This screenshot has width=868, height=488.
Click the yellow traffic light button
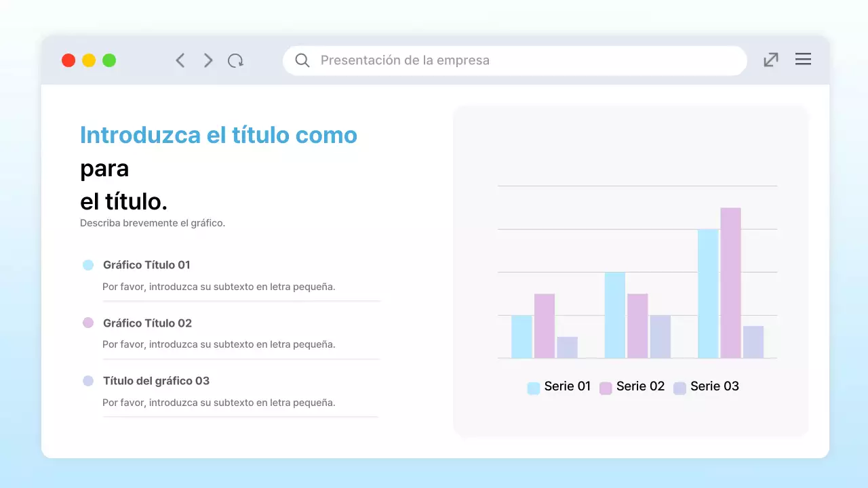pos(88,60)
